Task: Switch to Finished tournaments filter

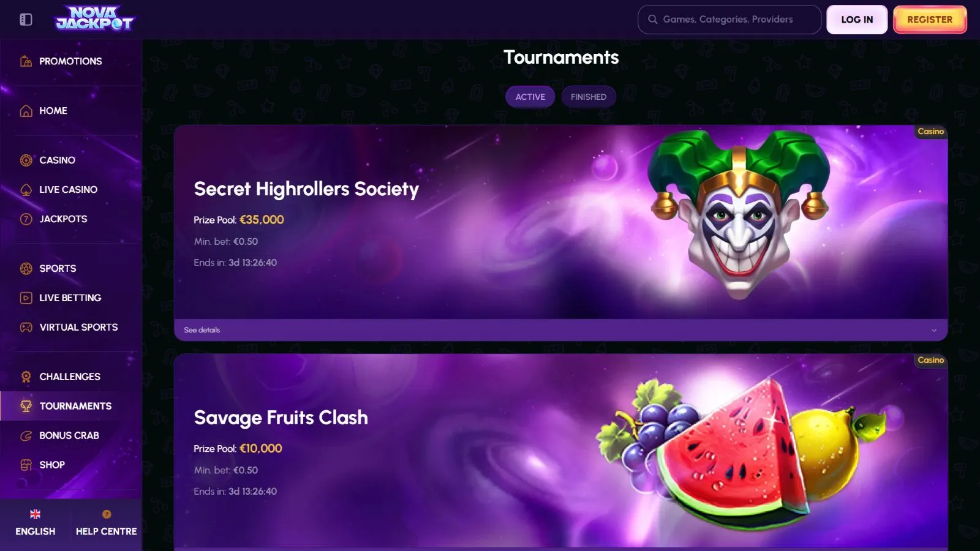Action: point(589,97)
